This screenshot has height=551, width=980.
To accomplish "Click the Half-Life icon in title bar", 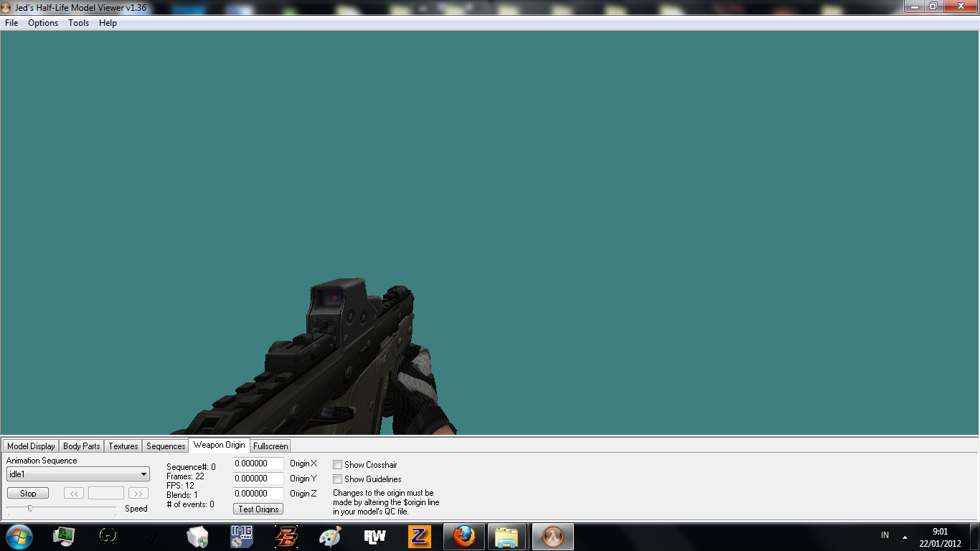I will click(x=7, y=7).
